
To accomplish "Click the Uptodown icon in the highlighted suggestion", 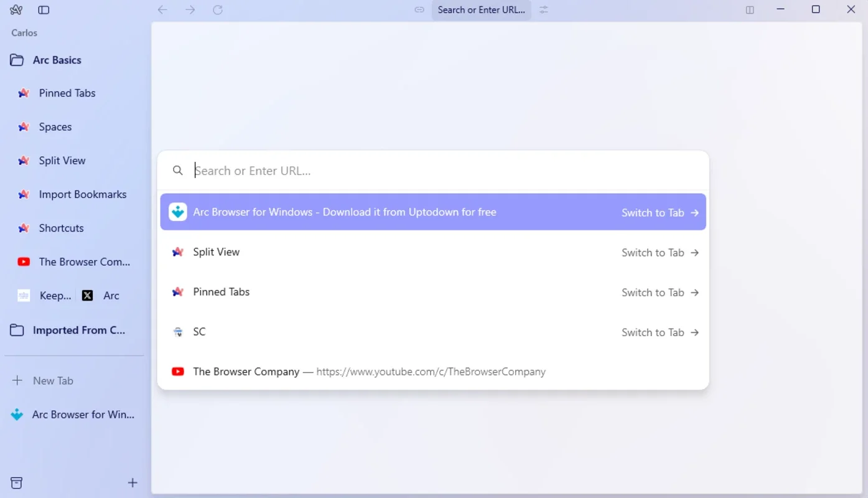I will (178, 212).
